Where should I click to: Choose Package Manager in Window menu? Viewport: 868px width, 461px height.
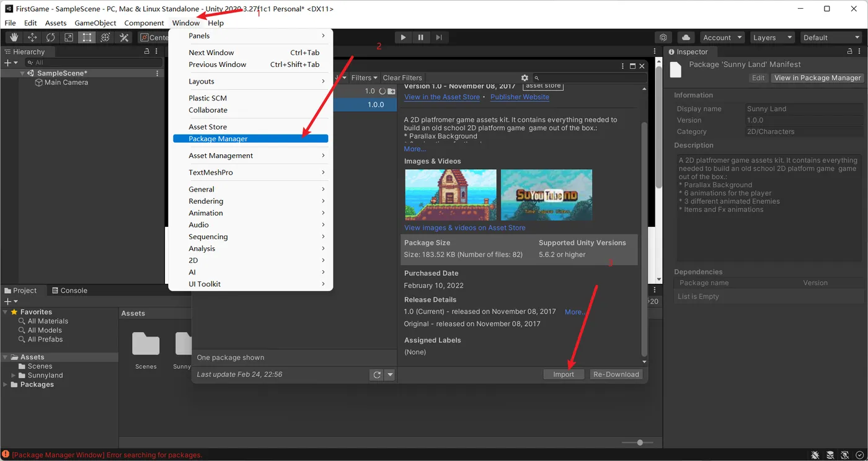tap(250, 139)
